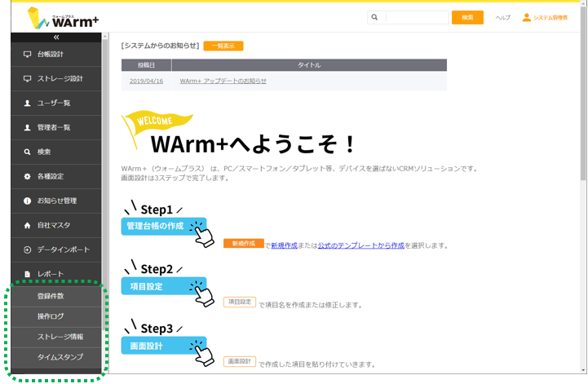Screen dimensions: 588x384
Task: Open ユーザ一覧 menu item
Action: [x=56, y=103]
